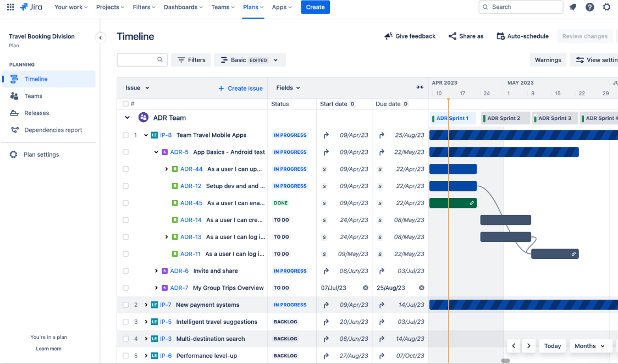The width and height of the screenshot is (618, 364).
Task: Click the Filters button
Action: coord(191,60)
